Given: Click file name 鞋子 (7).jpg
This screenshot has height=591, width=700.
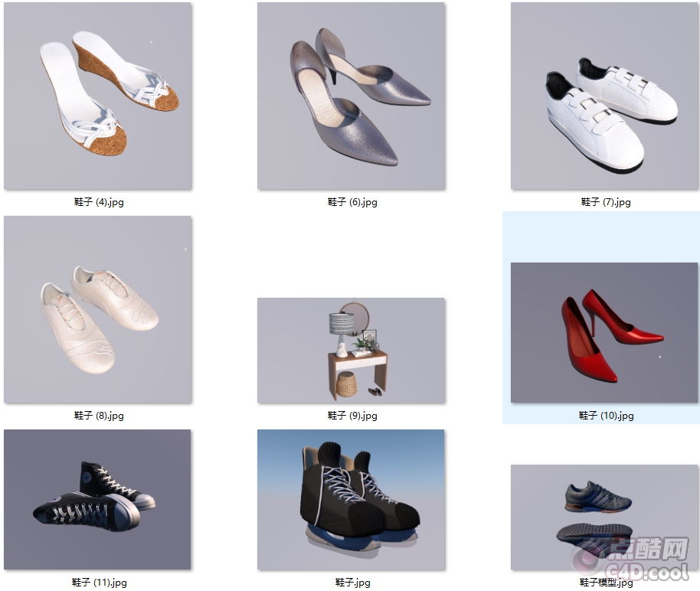Looking at the screenshot, I should point(606,202).
